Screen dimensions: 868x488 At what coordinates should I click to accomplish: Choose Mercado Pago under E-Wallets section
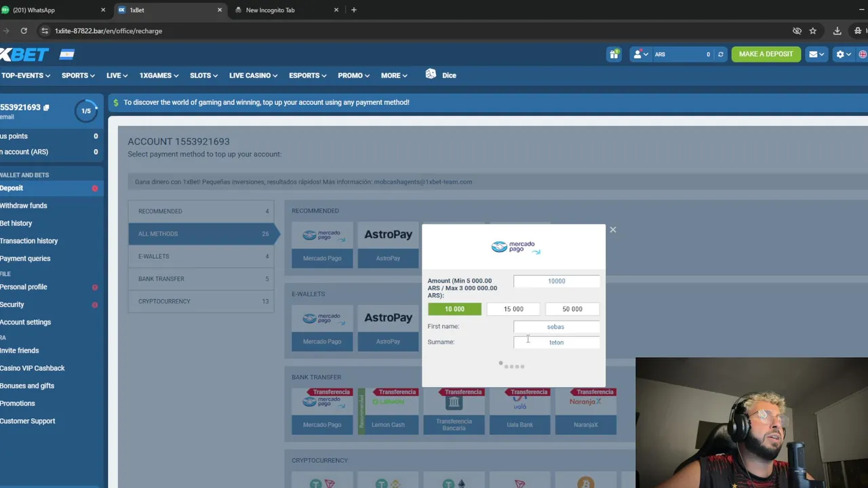pyautogui.click(x=322, y=328)
